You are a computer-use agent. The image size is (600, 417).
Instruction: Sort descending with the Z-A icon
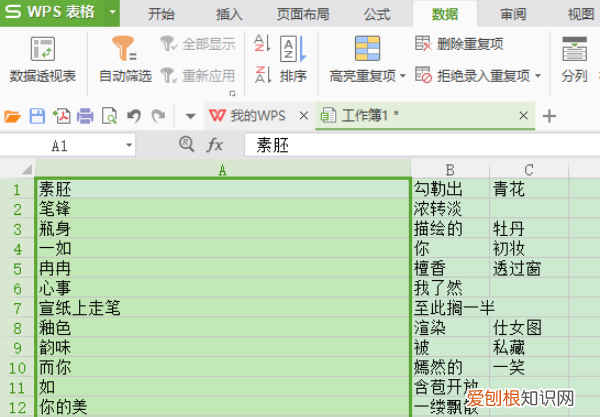262,75
